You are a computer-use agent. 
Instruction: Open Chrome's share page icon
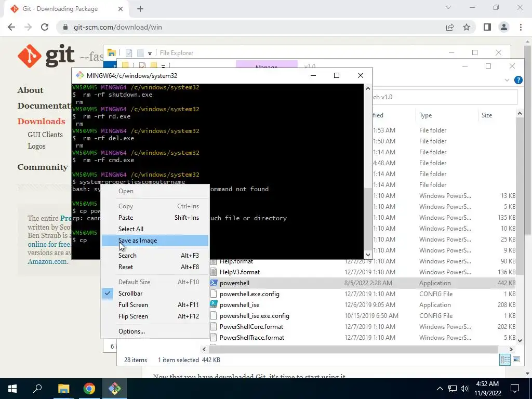click(450, 27)
